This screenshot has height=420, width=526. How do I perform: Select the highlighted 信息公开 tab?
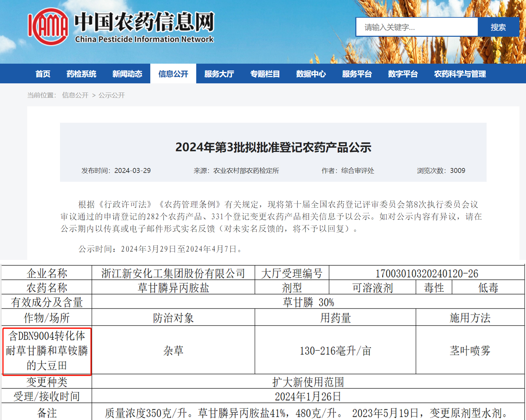click(x=173, y=74)
